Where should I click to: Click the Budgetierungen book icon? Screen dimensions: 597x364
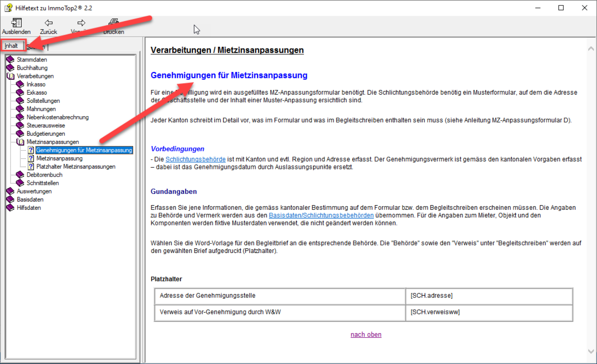click(x=20, y=134)
